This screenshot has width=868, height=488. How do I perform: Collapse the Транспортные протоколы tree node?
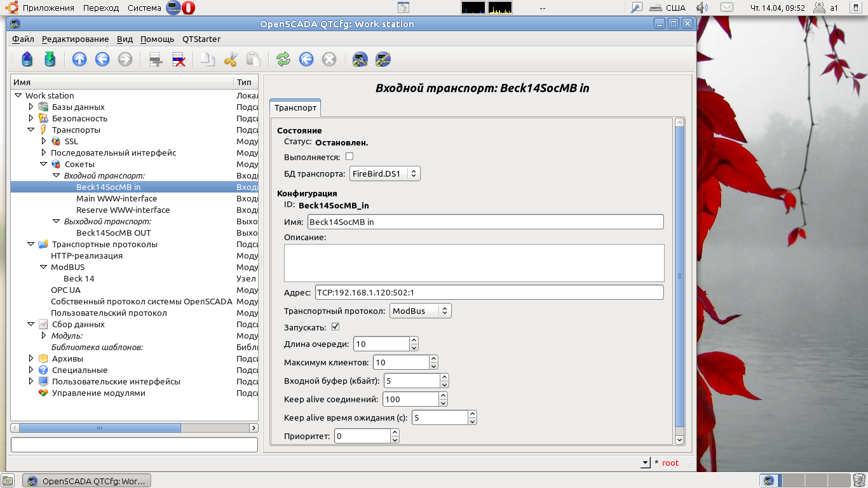(31, 244)
